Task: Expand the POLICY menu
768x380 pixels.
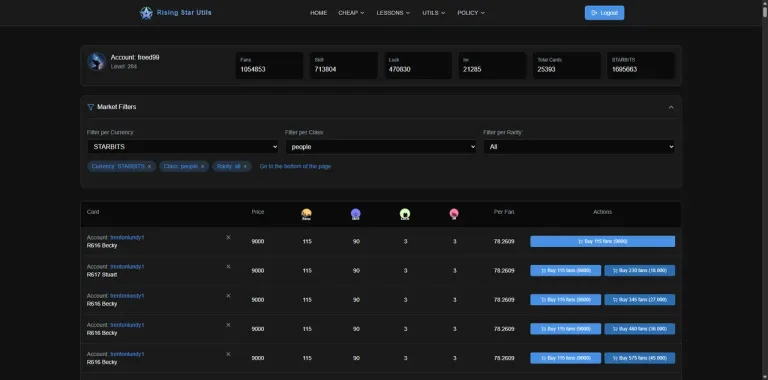Action: pos(471,13)
